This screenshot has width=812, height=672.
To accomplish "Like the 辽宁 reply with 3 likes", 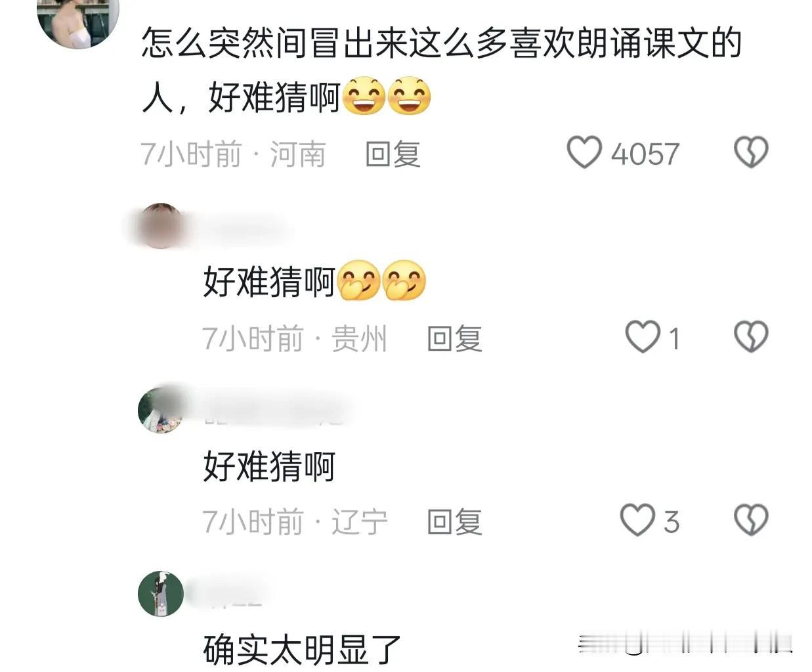I will click(x=637, y=520).
